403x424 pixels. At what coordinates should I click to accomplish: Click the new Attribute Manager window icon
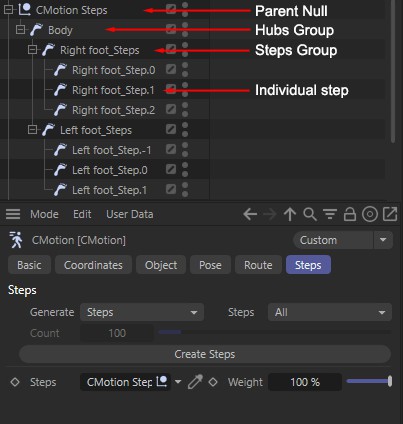(390, 214)
